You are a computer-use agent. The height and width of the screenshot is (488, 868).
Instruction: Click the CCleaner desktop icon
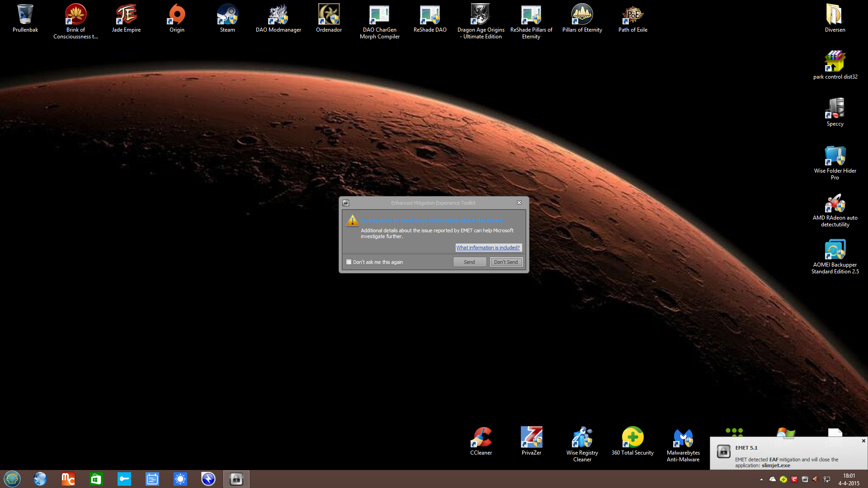pyautogui.click(x=481, y=441)
